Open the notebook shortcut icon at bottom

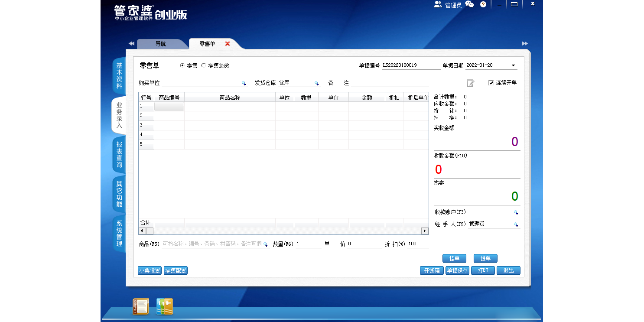(x=140, y=306)
